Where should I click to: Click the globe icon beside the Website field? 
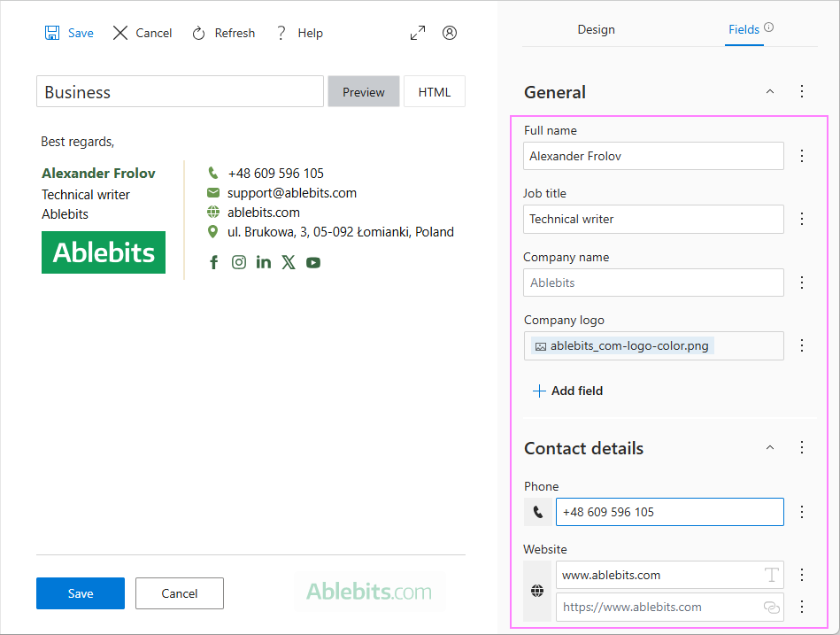(537, 591)
